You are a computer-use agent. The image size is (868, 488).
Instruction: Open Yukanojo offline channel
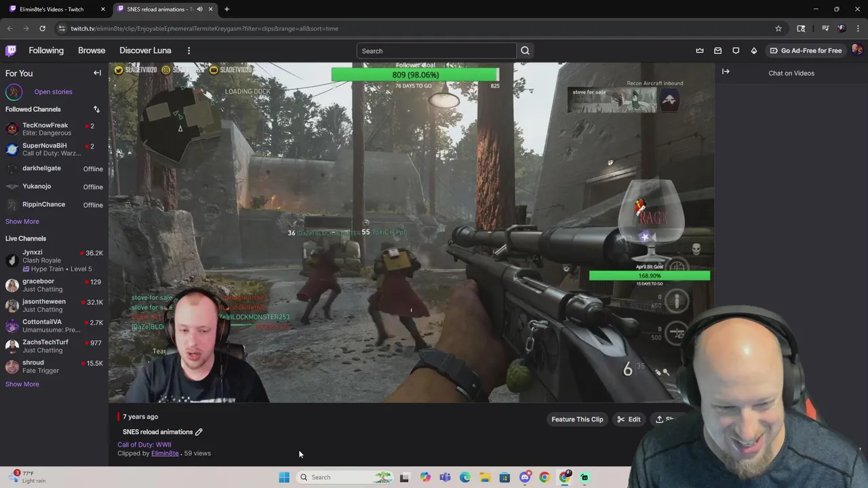point(54,186)
